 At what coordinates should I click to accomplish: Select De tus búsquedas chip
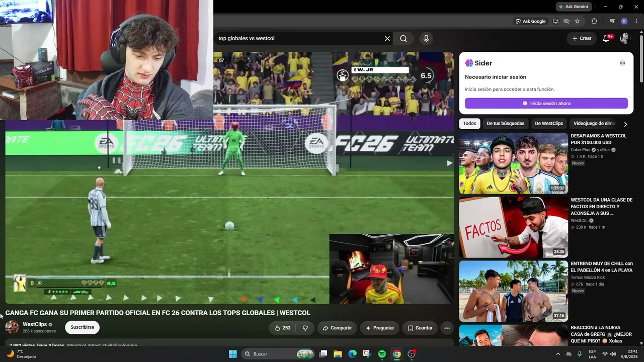pos(505,124)
